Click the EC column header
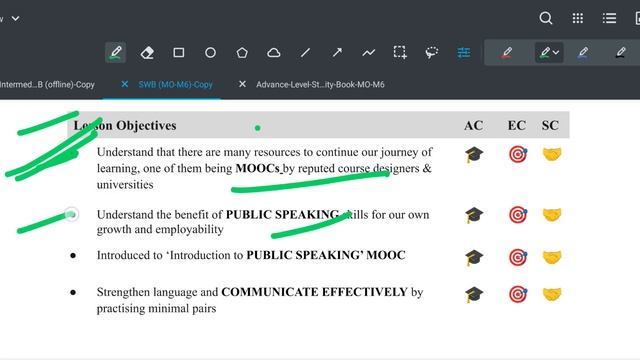This screenshot has height=360, width=640. [517, 125]
